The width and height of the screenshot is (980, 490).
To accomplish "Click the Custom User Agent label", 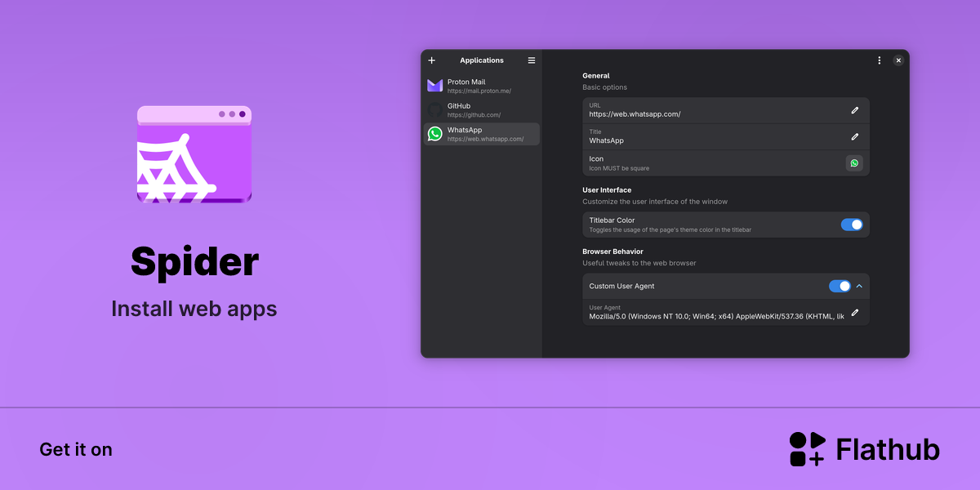I will pos(621,286).
